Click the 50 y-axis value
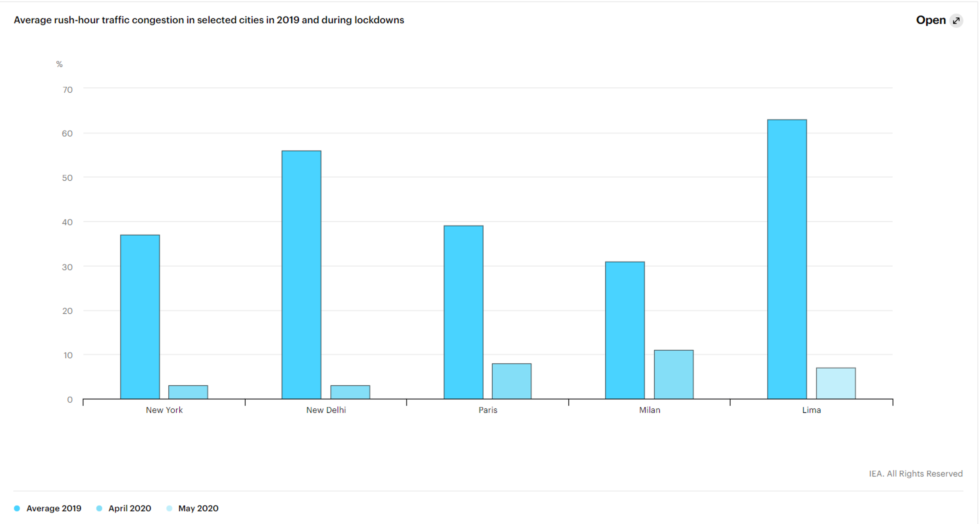The height and width of the screenshot is (524, 980). pos(67,178)
